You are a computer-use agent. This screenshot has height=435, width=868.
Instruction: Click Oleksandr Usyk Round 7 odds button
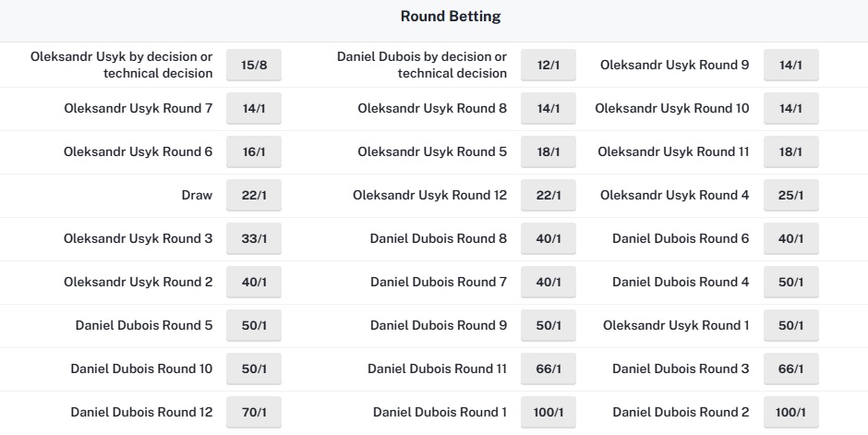pos(254,108)
